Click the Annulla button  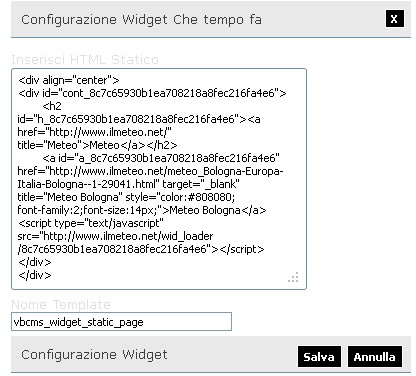[x=375, y=356]
